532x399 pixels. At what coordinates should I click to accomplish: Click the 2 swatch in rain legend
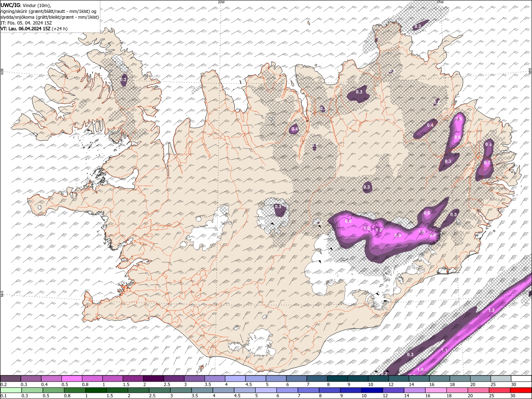(x=138, y=390)
